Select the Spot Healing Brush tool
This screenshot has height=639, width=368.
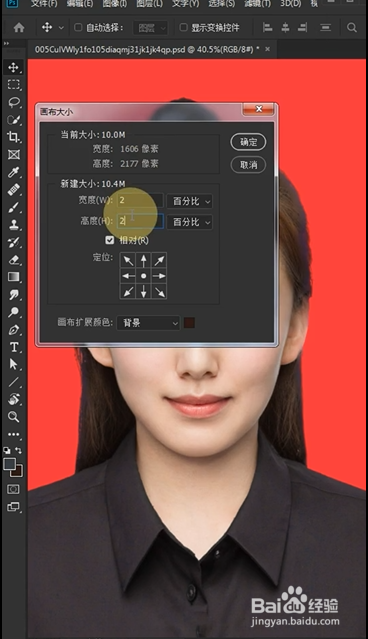[13, 189]
